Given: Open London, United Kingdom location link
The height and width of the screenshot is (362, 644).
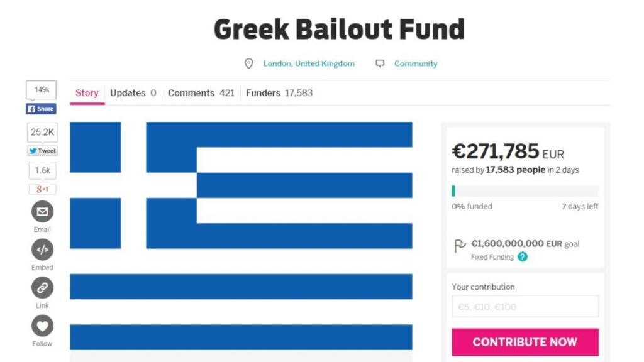Looking at the screenshot, I should [x=309, y=63].
